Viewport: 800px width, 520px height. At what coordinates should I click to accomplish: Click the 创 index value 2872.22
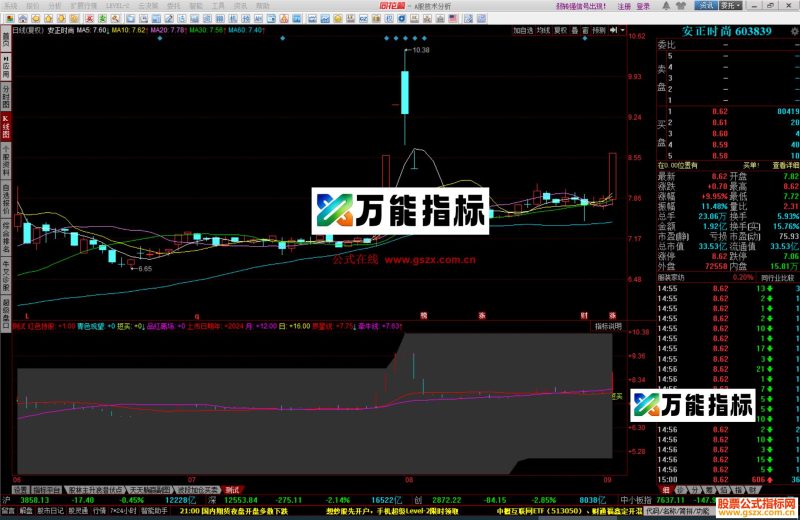pyautogui.click(x=446, y=500)
